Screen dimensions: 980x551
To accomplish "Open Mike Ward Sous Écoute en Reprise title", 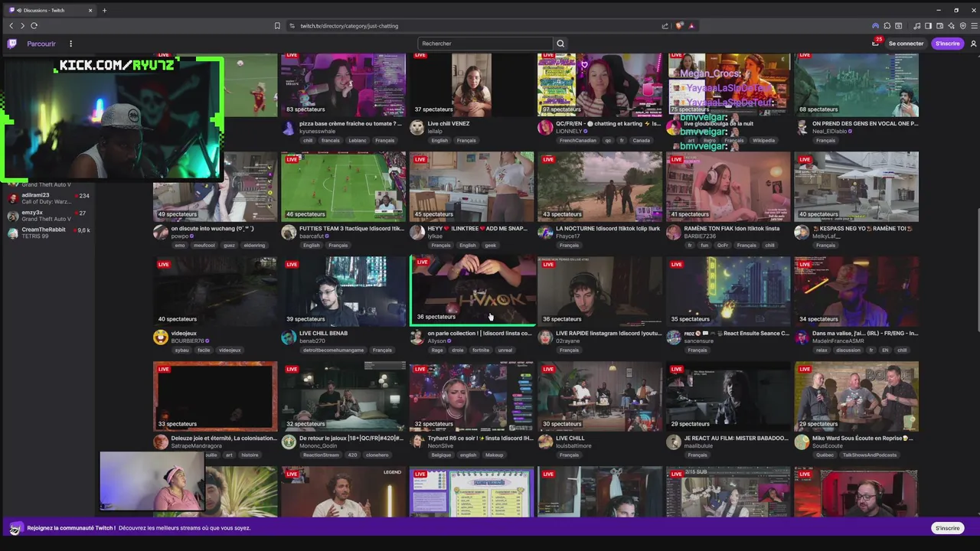I will tap(863, 439).
